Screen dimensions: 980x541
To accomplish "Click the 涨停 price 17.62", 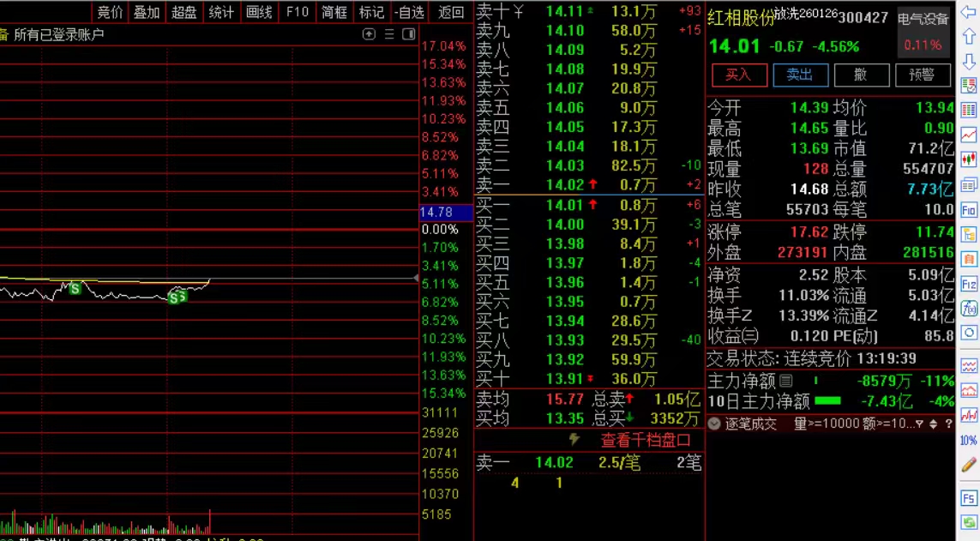I will pos(809,231).
